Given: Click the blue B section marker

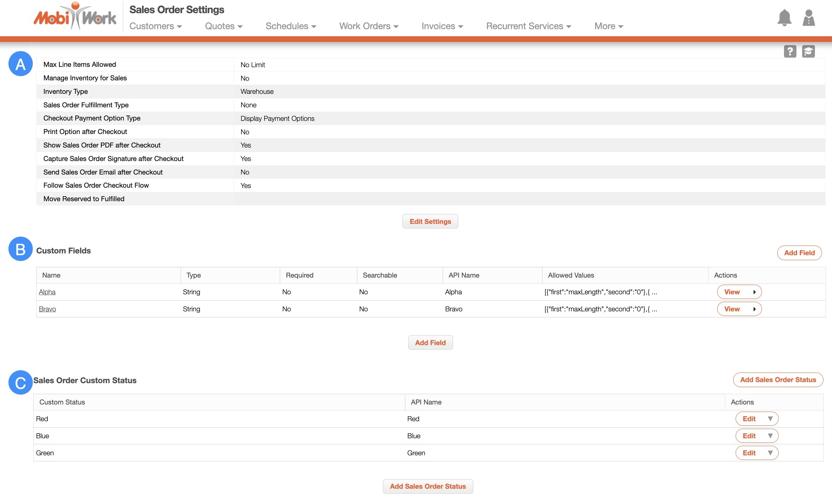Looking at the screenshot, I should click(21, 249).
